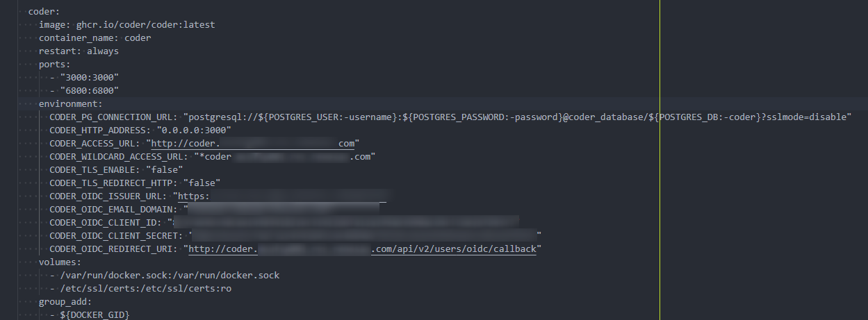Click the "6800:6800" port mapping
The height and width of the screenshot is (320, 868).
click(90, 91)
